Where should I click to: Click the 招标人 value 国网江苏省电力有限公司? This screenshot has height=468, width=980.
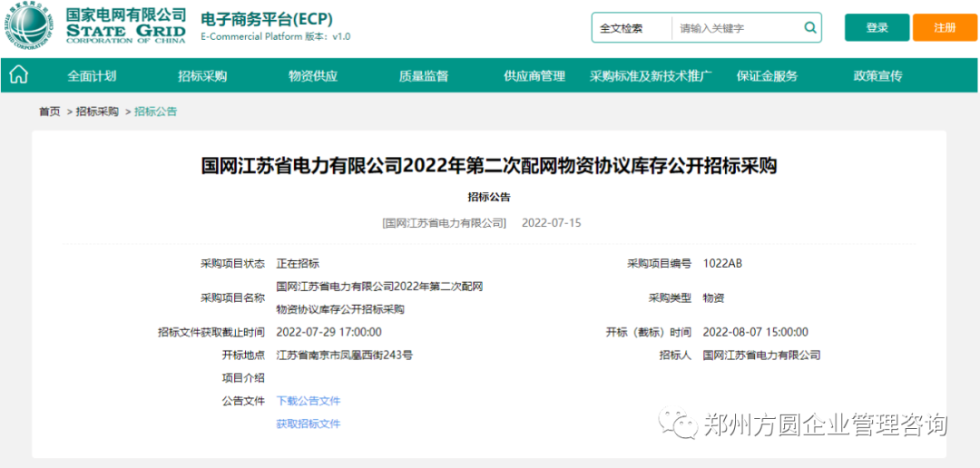[762, 355]
